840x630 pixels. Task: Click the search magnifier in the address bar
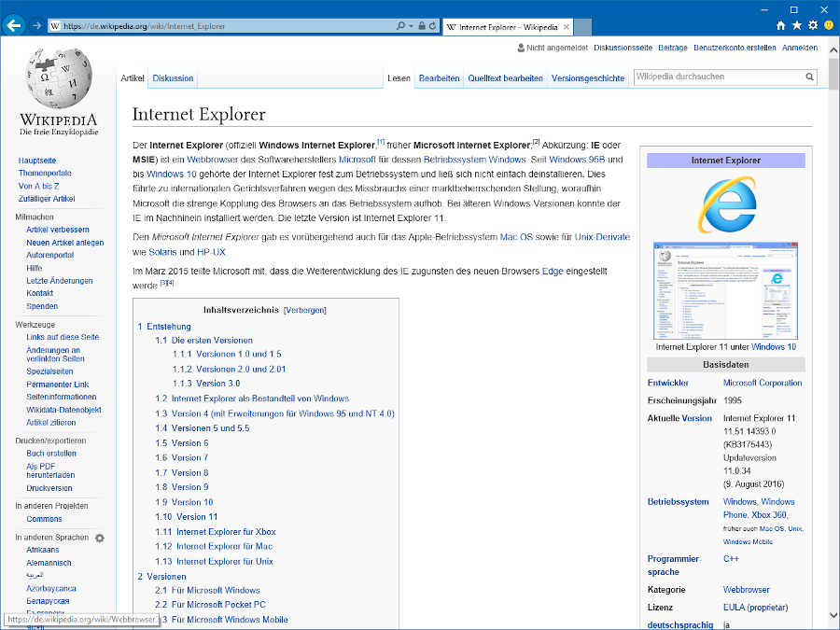400,26
